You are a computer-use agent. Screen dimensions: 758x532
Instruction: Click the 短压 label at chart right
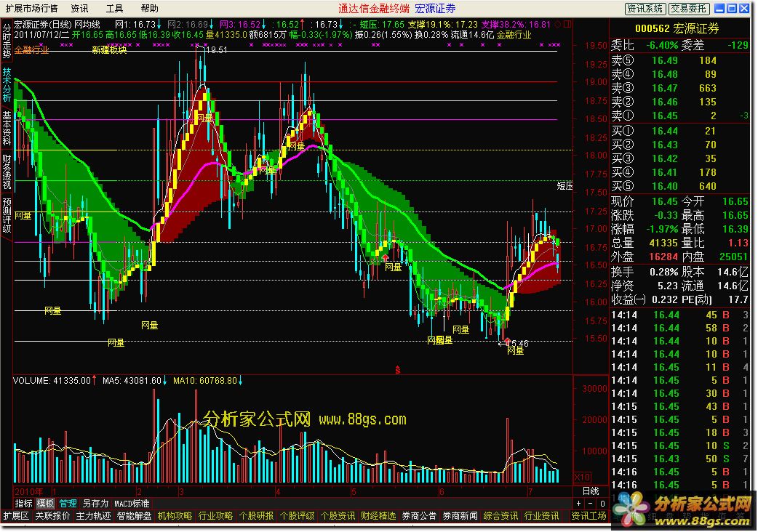click(x=564, y=186)
